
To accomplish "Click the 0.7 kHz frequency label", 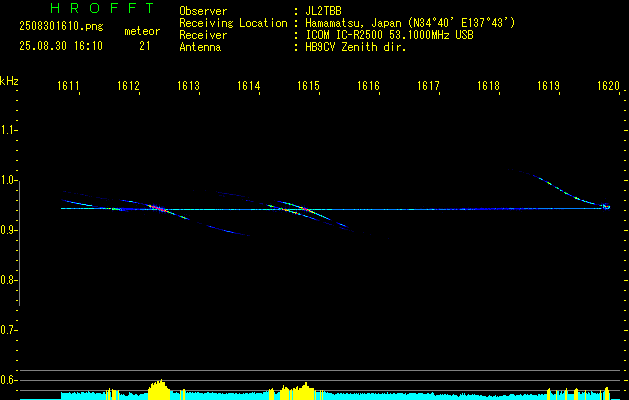I will pos(8,330).
